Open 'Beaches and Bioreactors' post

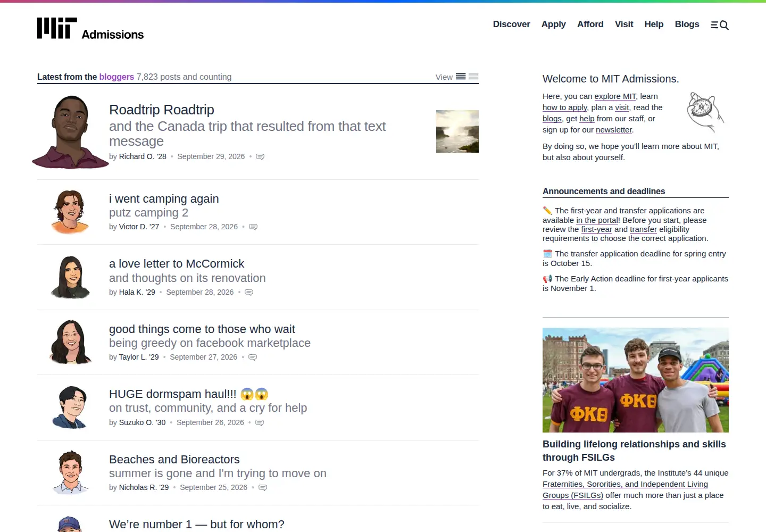(174, 460)
